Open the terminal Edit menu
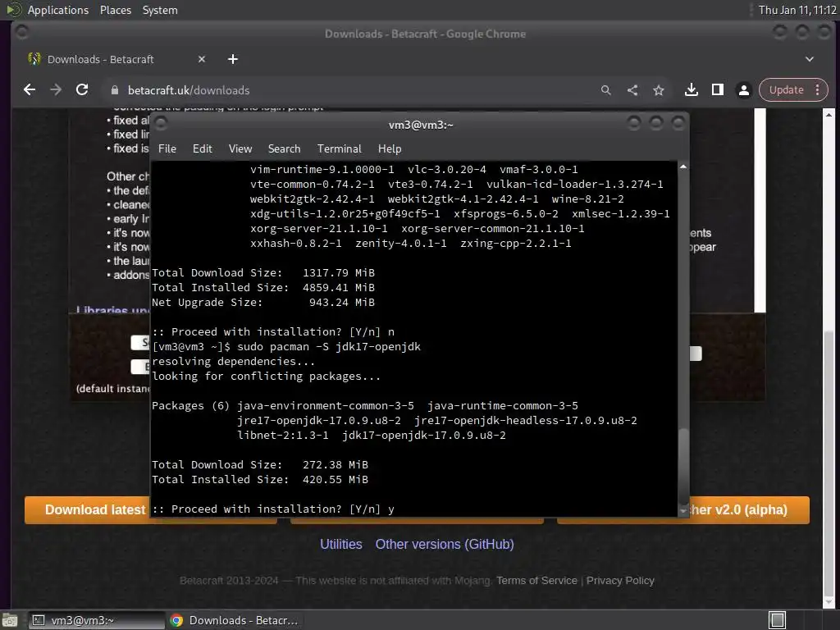Screen dimensions: 840x630 pos(203,149)
